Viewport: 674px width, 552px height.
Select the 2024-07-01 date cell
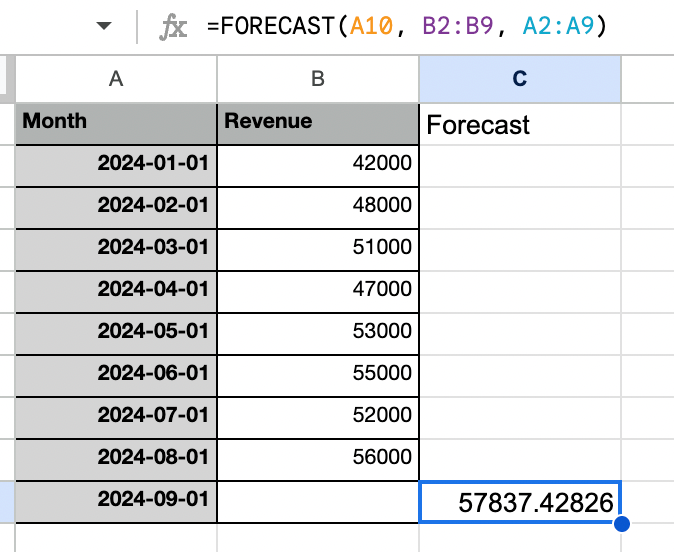(116, 415)
